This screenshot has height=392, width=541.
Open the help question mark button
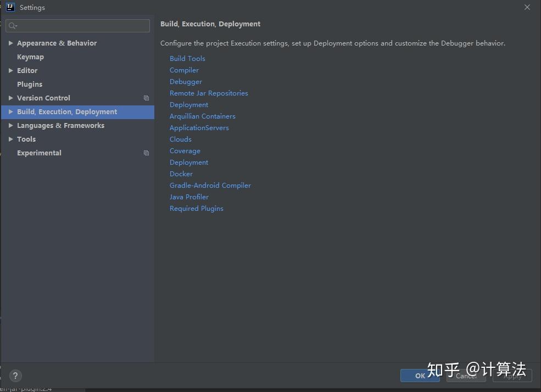click(15, 376)
